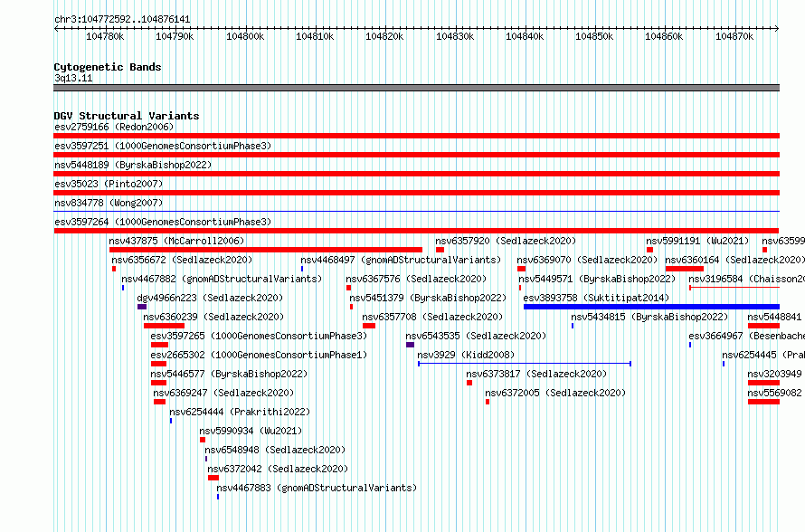Open esv3597264 (1000GenomesConsortiumPhase3) label
Image resolution: width=805 pixels, height=532 pixels.
(x=163, y=222)
